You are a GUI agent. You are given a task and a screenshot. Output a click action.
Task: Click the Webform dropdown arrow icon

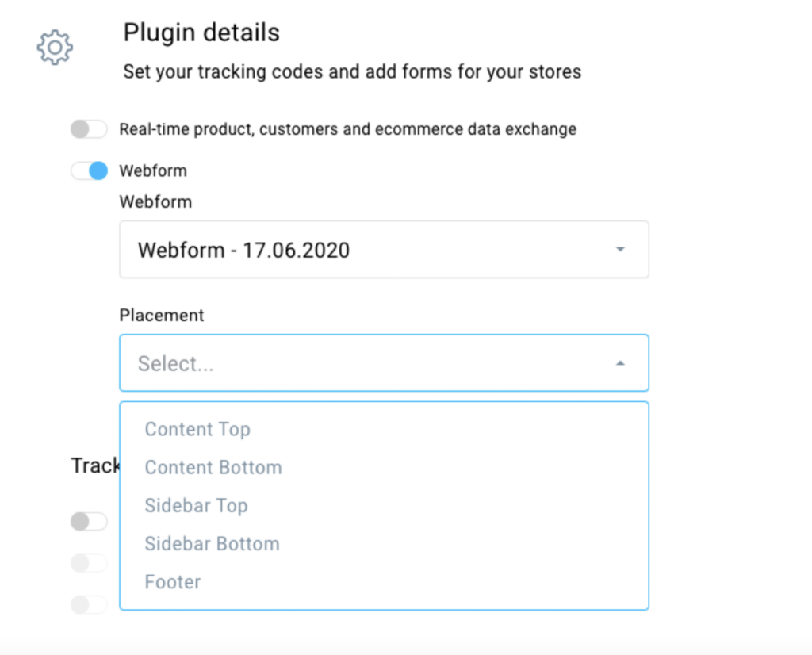(620, 250)
